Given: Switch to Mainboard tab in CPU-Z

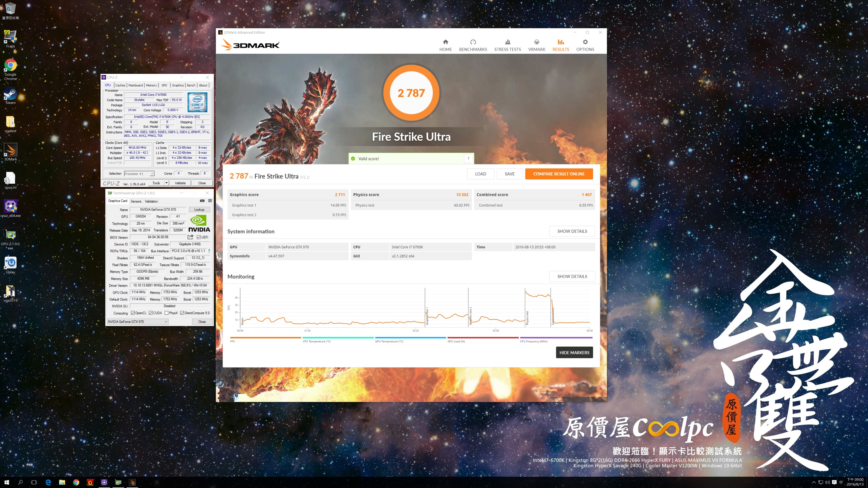Looking at the screenshot, I should [x=135, y=85].
